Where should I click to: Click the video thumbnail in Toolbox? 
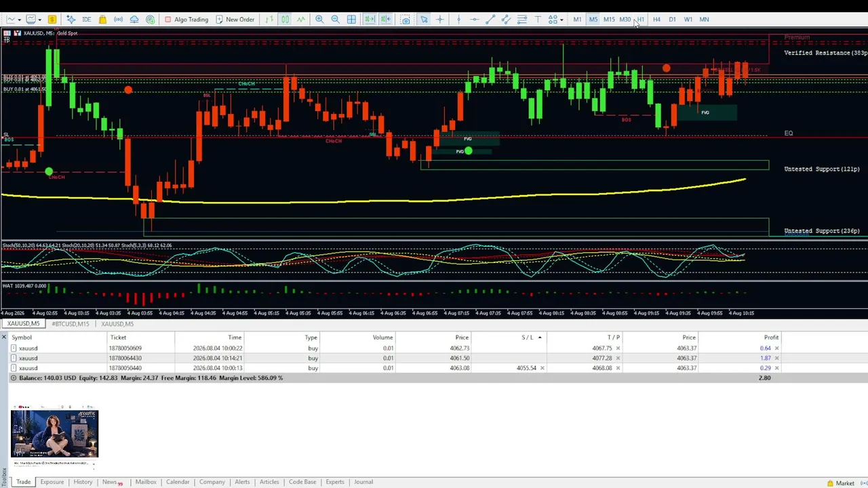54,435
